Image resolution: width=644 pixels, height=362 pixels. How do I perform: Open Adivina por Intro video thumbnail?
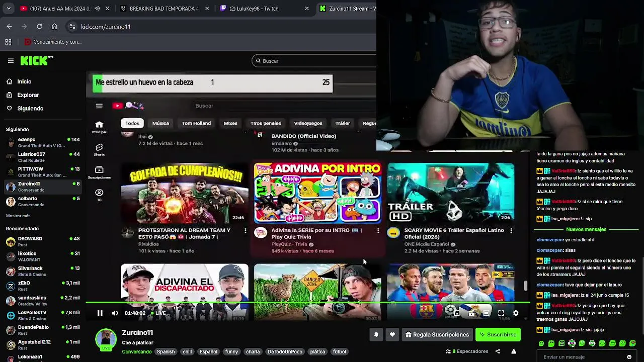(317, 193)
